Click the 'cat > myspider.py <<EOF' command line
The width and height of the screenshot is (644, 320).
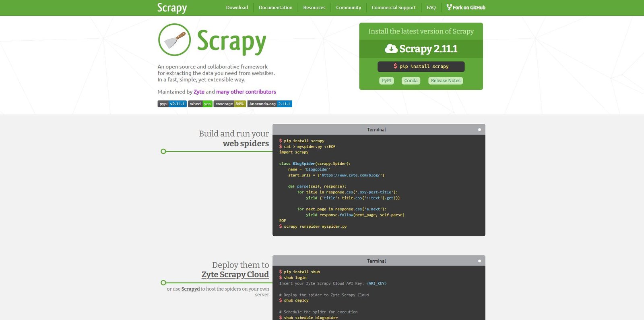point(307,147)
